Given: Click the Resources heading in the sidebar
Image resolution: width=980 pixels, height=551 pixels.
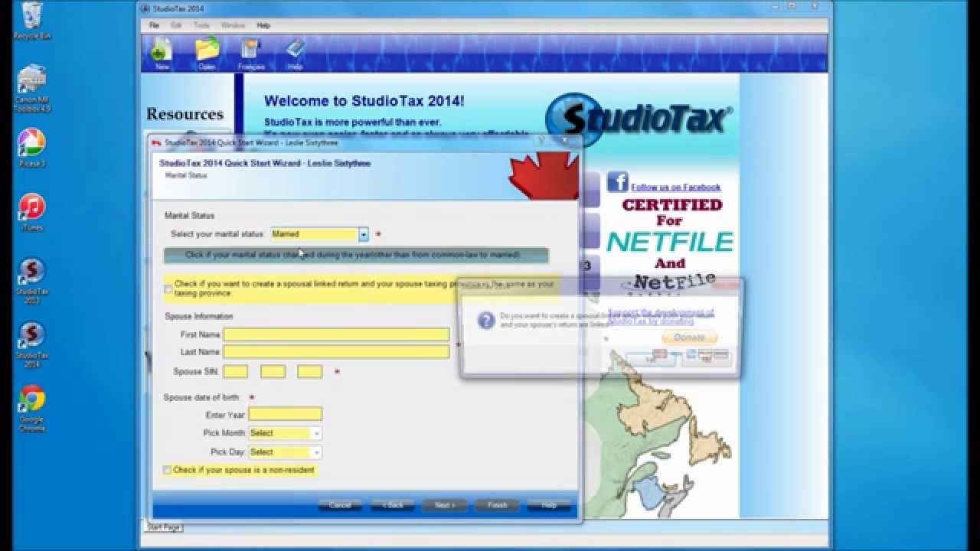Looking at the screenshot, I should tap(185, 115).
